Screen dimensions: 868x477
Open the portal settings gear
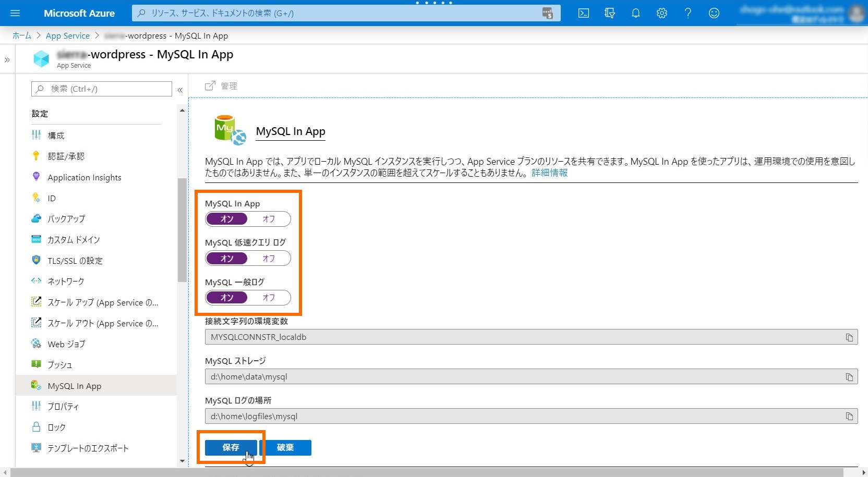pyautogui.click(x=661, y=13)
